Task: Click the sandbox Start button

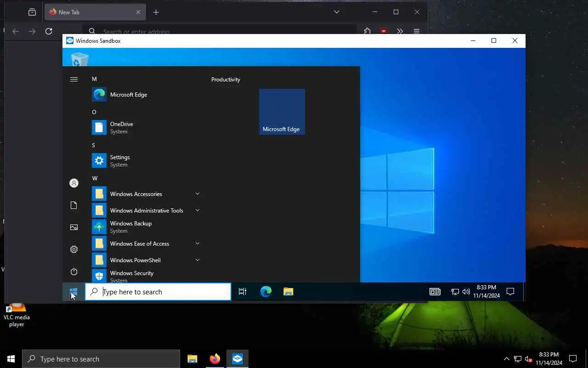Action: coord(73,292)
